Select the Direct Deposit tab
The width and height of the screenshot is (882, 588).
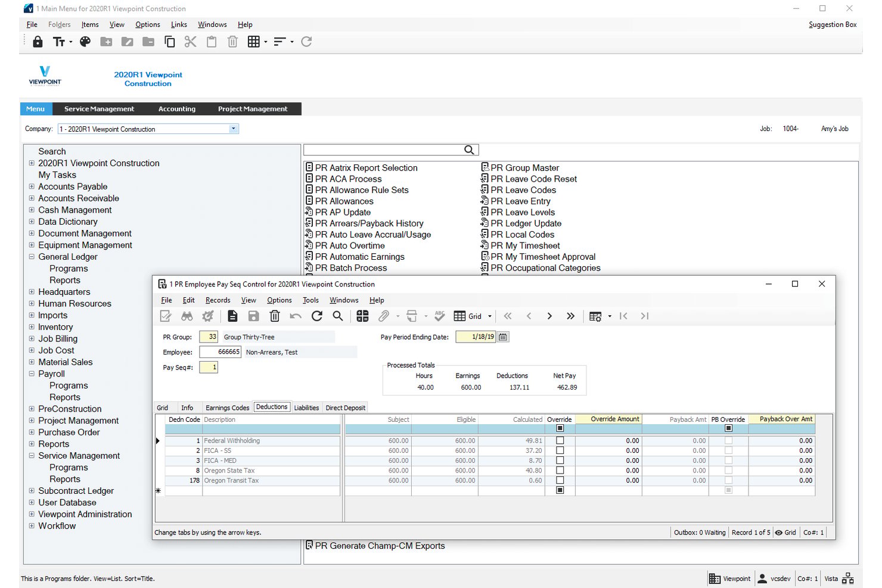pyautogui.click(x=345, y=408)
